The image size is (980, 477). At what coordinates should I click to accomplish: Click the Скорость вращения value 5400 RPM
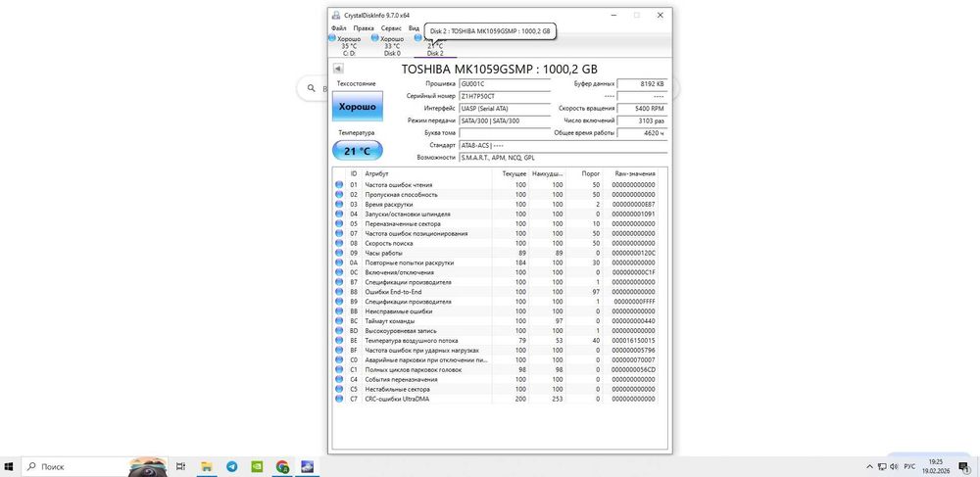click(642, 108)
